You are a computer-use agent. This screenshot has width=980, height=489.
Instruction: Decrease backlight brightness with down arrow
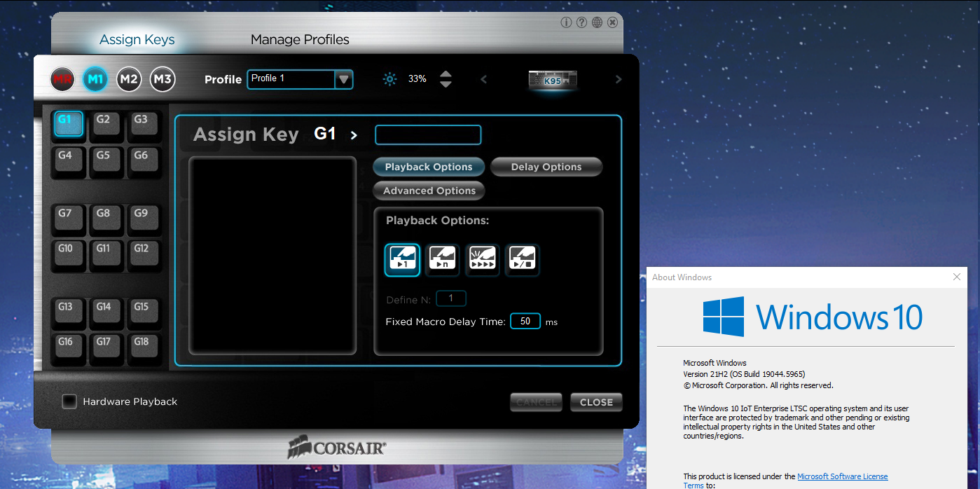click(446, 84)
